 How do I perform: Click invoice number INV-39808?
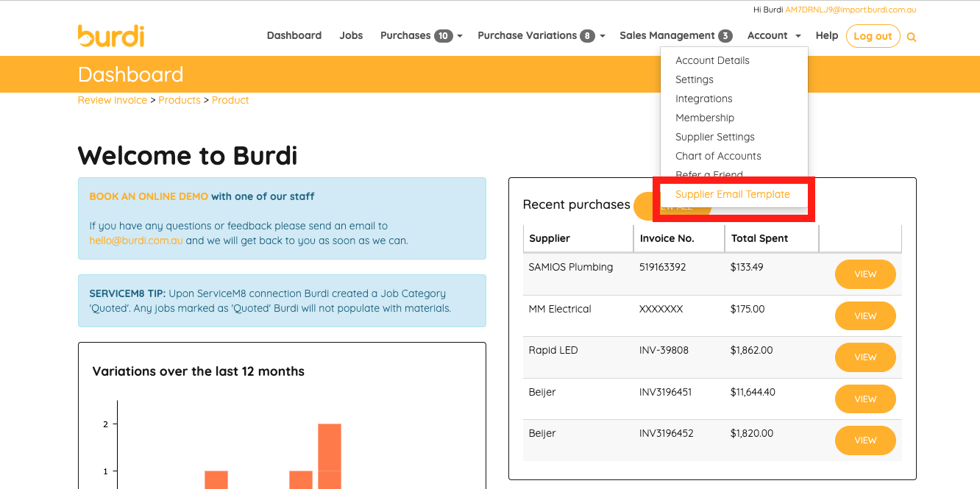point(664,350)
